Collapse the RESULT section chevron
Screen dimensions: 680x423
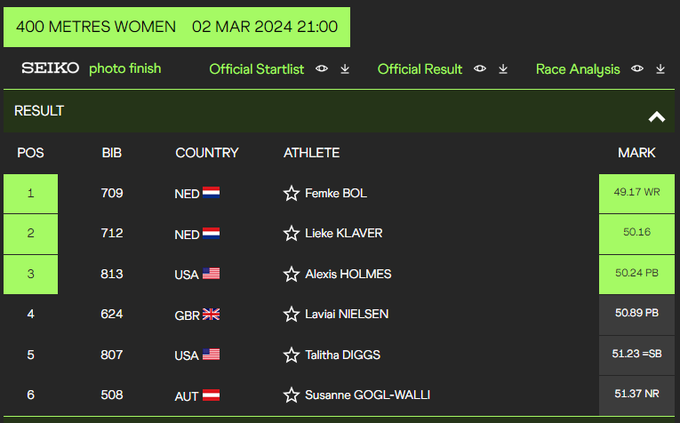coord(656,117)
